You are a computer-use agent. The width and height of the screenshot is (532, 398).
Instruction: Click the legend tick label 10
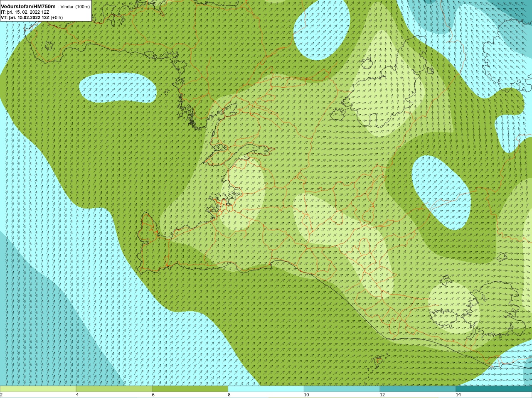point(306,395)
